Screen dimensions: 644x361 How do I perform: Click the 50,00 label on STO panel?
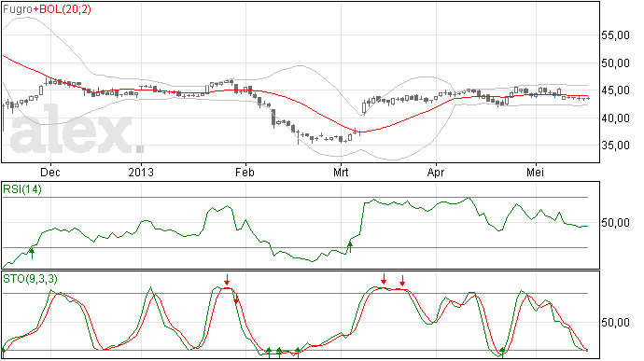(615, 323)
